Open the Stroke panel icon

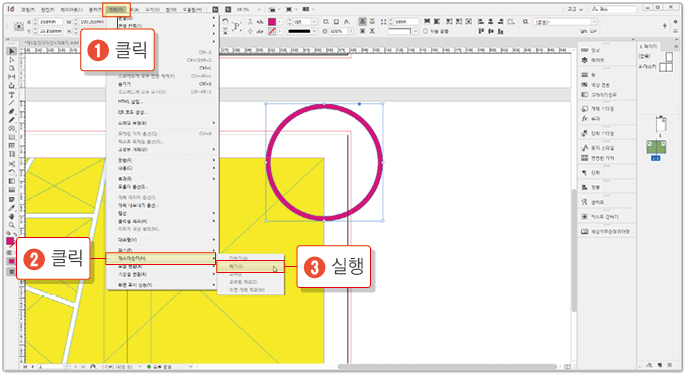coord(585,75)
